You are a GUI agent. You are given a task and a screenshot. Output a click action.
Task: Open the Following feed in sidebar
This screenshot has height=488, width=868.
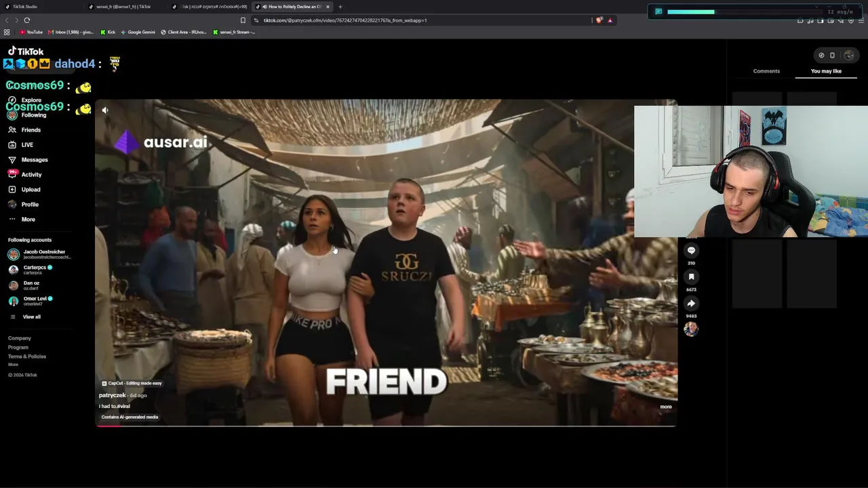click(x=27, y=115)
